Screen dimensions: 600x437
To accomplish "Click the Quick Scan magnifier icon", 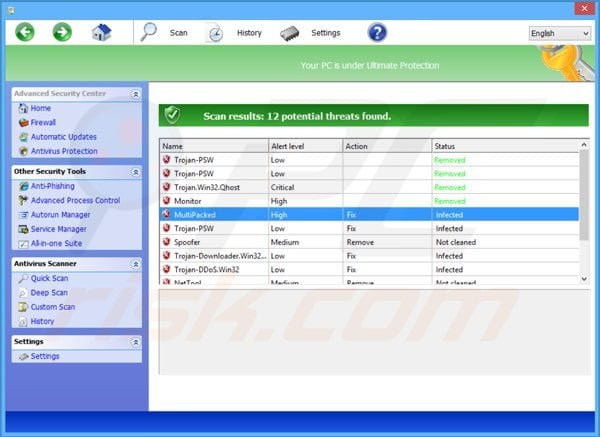I will [23, 278].
